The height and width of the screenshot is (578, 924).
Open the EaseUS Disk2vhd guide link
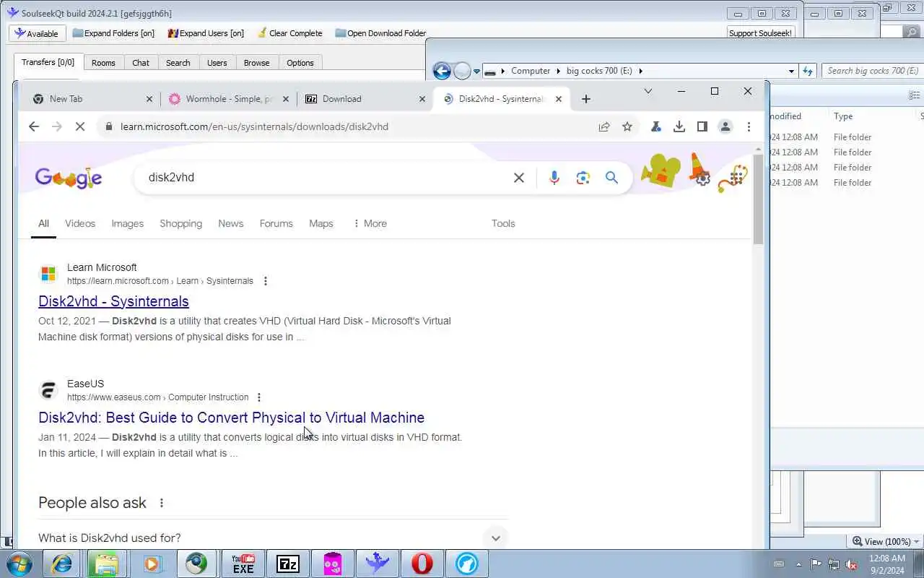click(x=231, y=418)
